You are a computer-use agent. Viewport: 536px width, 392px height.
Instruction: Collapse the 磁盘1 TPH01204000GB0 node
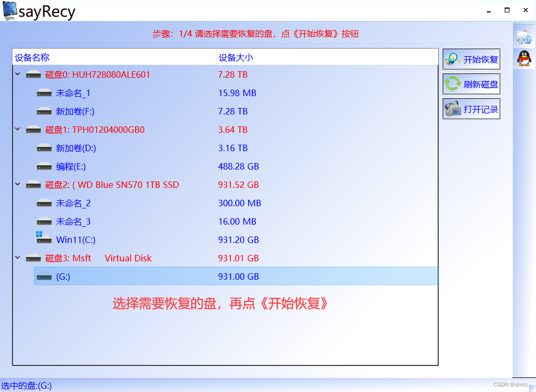pos(18,129)
